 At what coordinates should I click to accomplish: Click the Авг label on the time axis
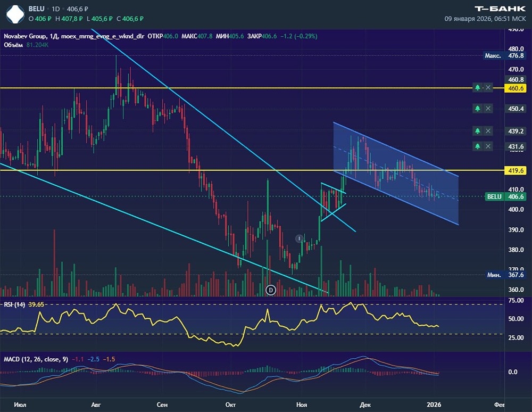pos(96,405)
